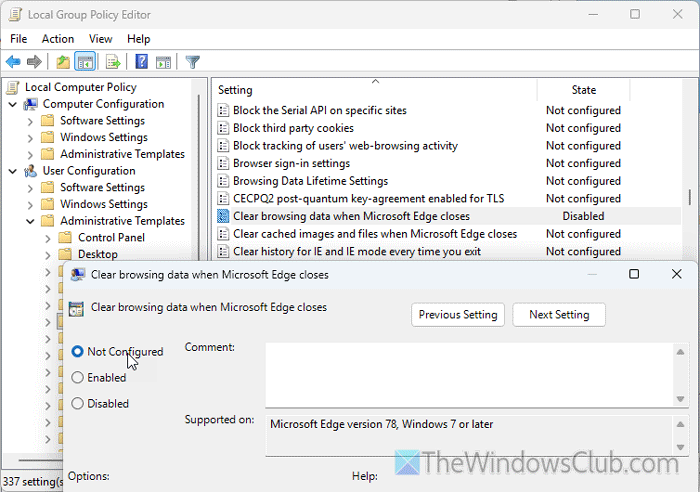Select the Enabled radio button
Image resolution: width=700 pixels, height=492 pixels.
[x=77, y=377]
